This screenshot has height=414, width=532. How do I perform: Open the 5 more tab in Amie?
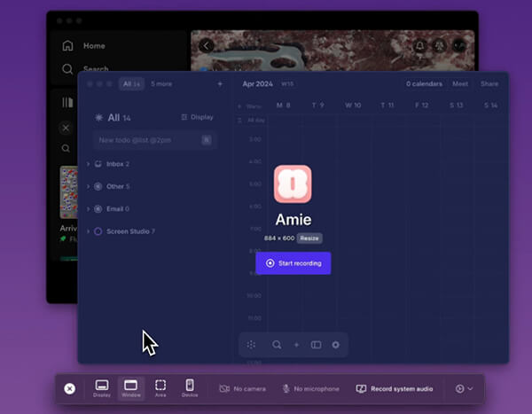(x=161, y=84)
